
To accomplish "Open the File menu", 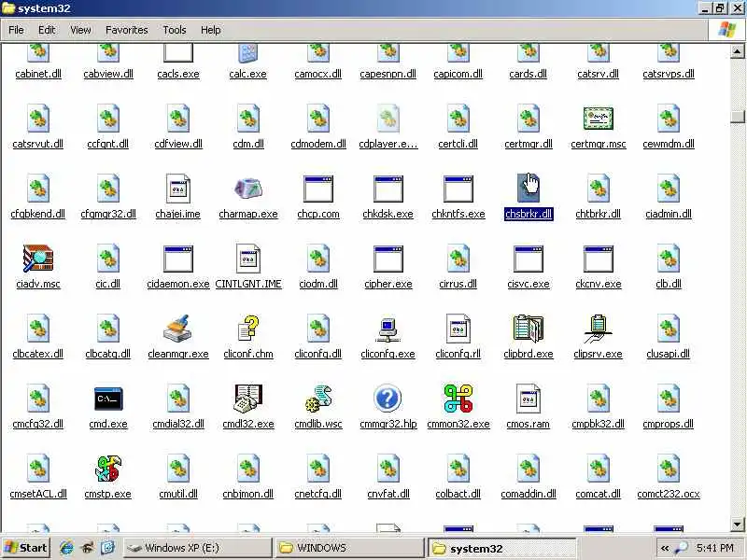I will [16, 30].
